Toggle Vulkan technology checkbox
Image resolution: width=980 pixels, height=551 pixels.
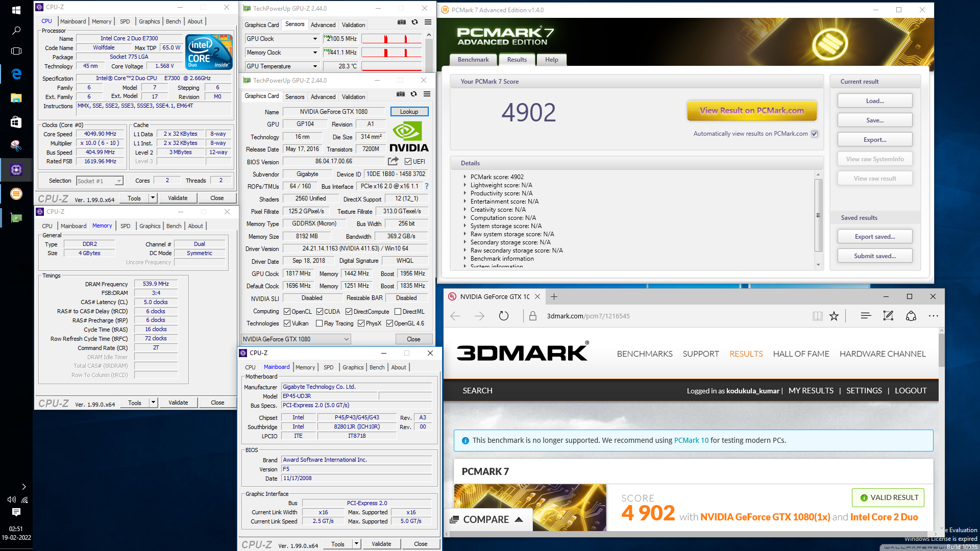(287, 323)
